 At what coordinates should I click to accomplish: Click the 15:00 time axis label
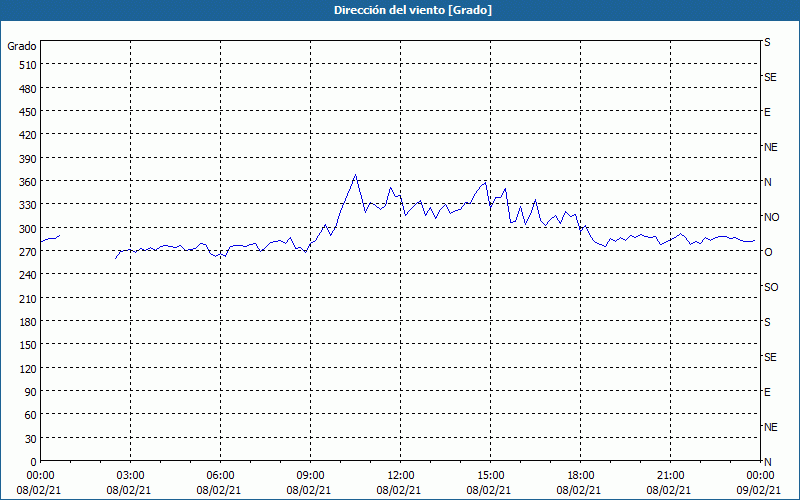click(x=490, y=476)
